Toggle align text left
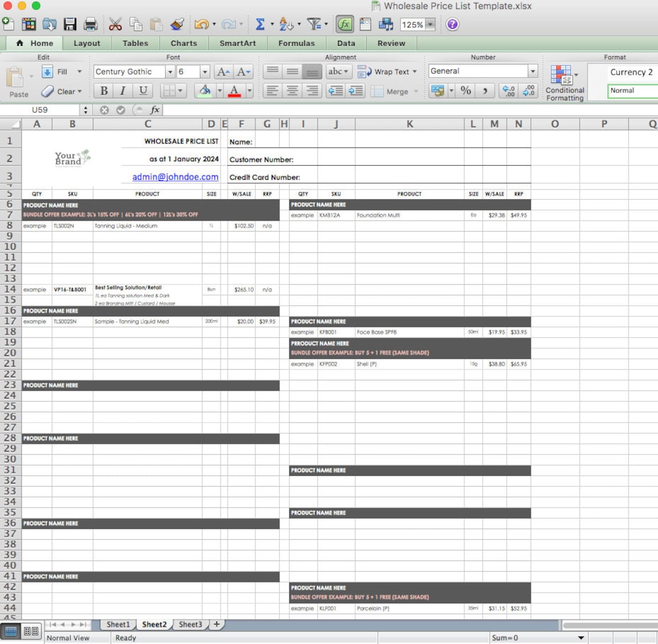658x644 pixels. coord(273,91)
